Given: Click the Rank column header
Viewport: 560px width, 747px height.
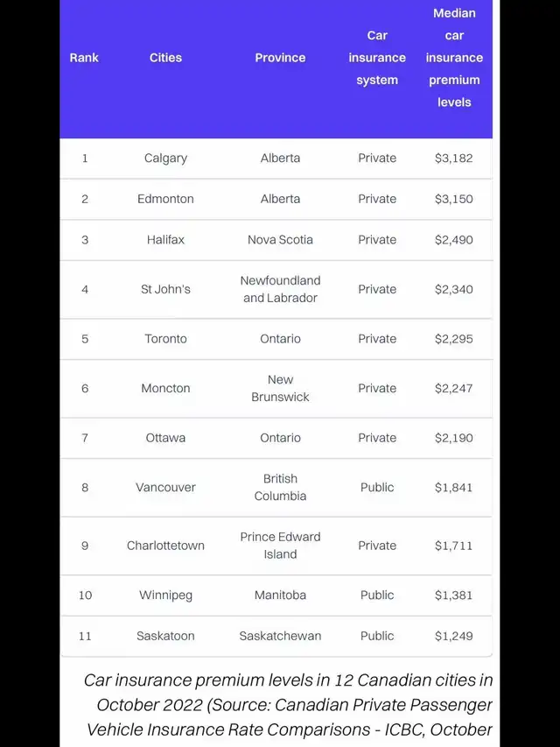Looking at the screenshot, I should coord(84,58).
